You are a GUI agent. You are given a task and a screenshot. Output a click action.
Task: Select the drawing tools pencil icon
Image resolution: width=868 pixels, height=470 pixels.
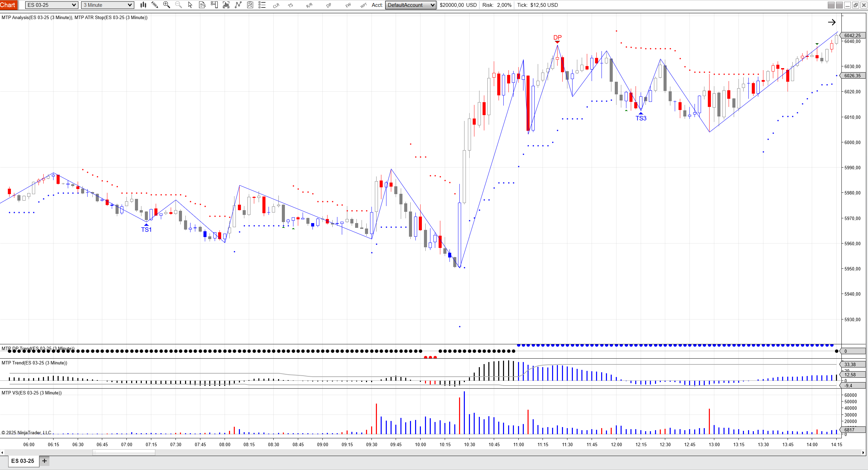coord(155,5)
